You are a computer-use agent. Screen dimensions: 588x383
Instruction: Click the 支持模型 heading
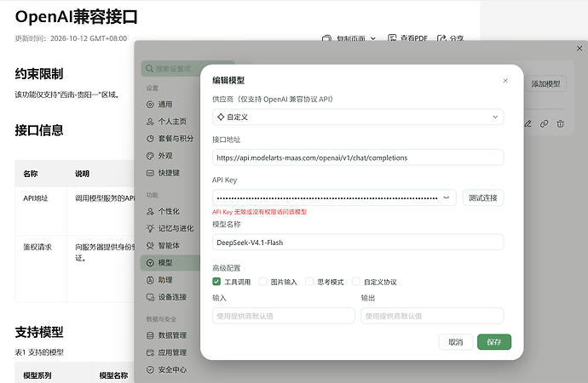39,332
